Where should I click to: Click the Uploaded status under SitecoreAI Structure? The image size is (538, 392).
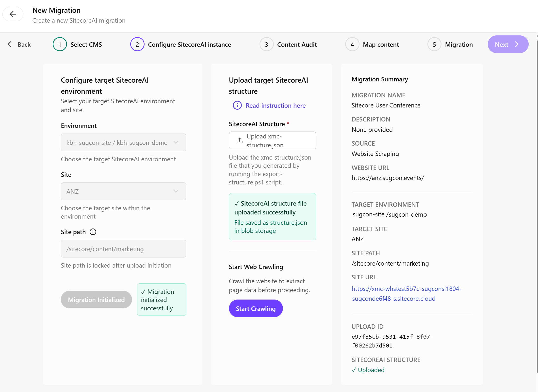click(x=368, y=370)
